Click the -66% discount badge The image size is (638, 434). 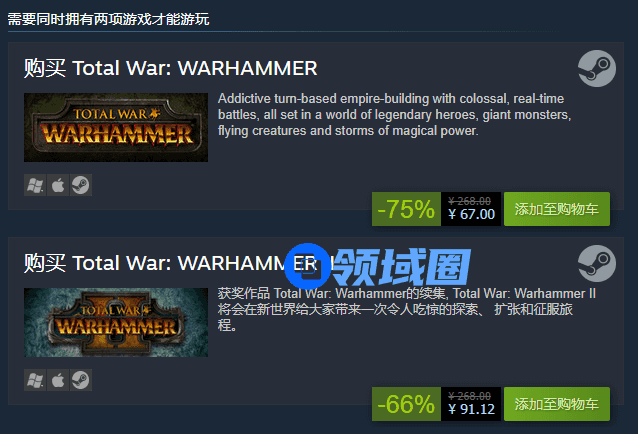pyautogui.click(x=406, y=404)
